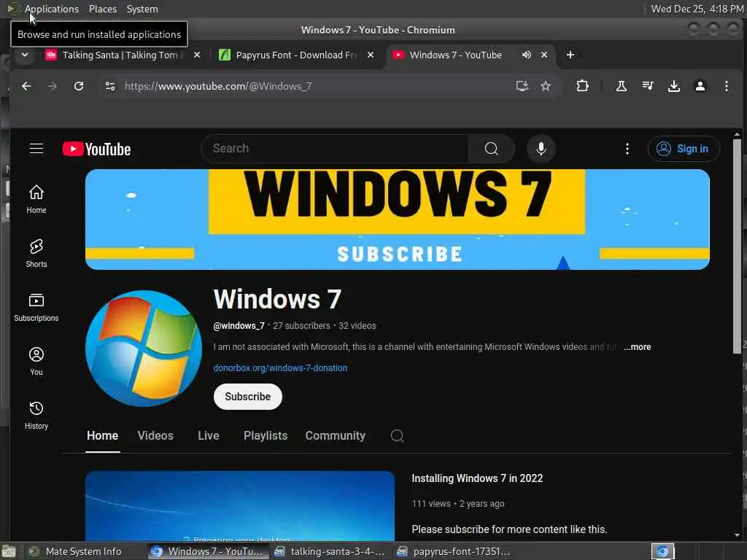747x560 pixels.
Task: Click the search magnifier button
Action: tap(491, 149)
